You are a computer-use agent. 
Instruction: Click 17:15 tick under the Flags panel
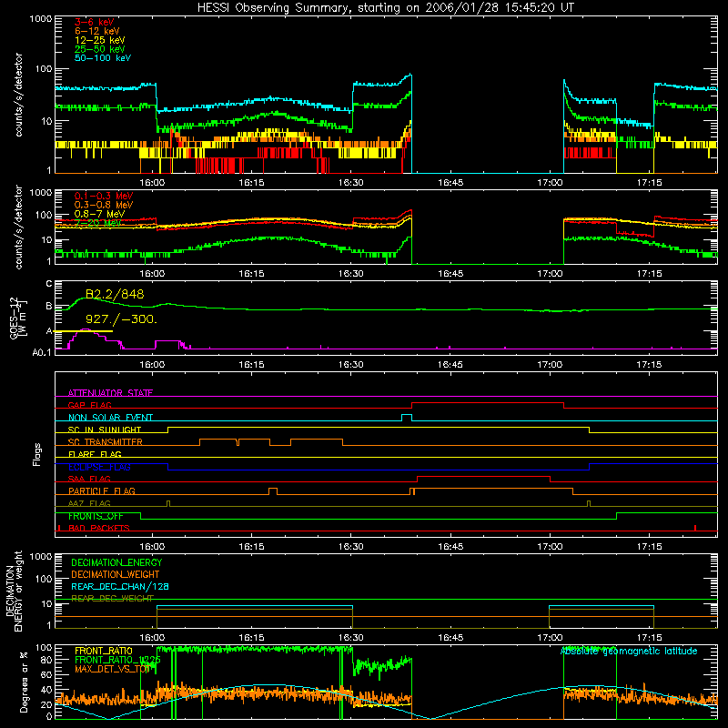click(x=649, y=547)
